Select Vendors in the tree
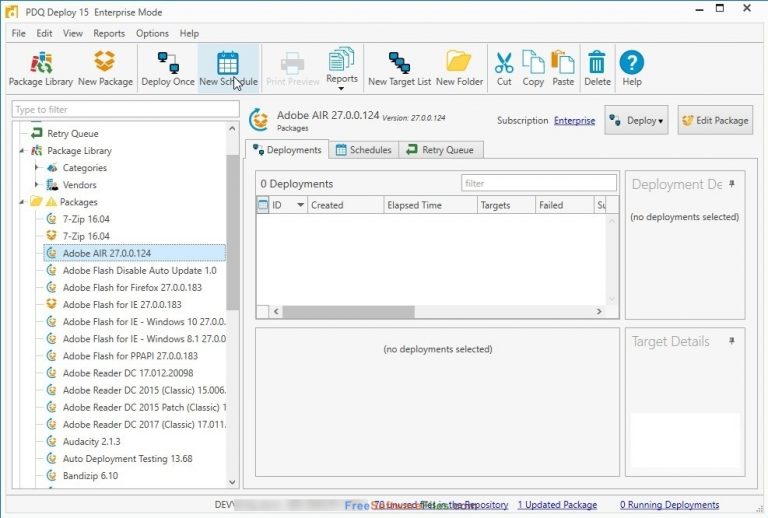768x518 pixels. 79,185
